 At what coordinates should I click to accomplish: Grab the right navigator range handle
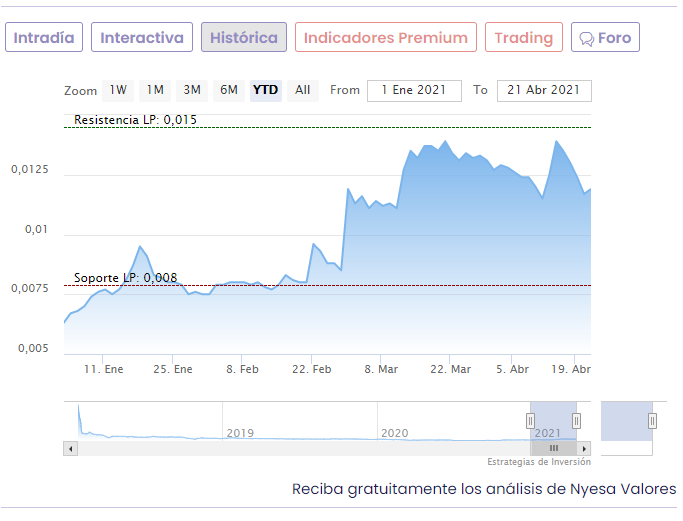pyautogui.click(x=576, y=421)
